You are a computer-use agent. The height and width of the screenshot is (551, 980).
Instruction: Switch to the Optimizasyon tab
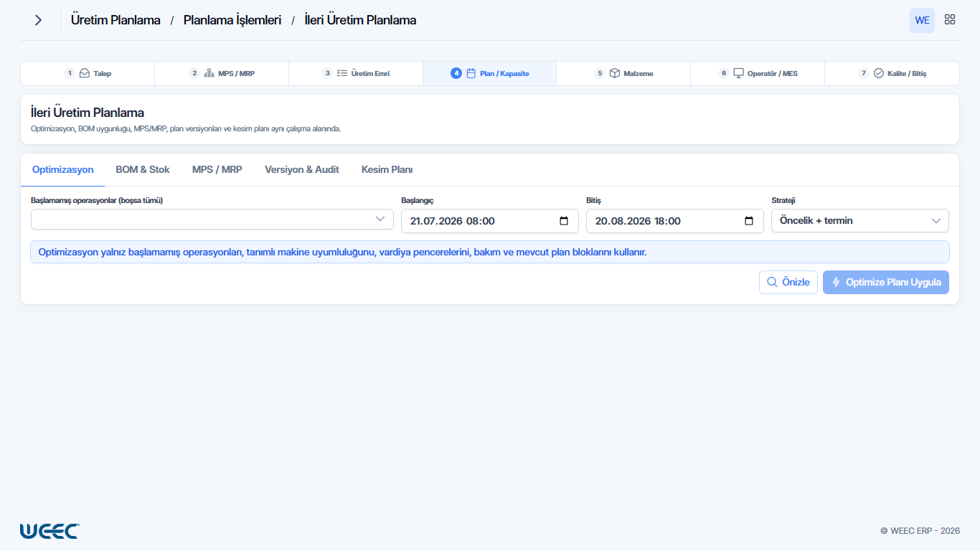point(63,170)
